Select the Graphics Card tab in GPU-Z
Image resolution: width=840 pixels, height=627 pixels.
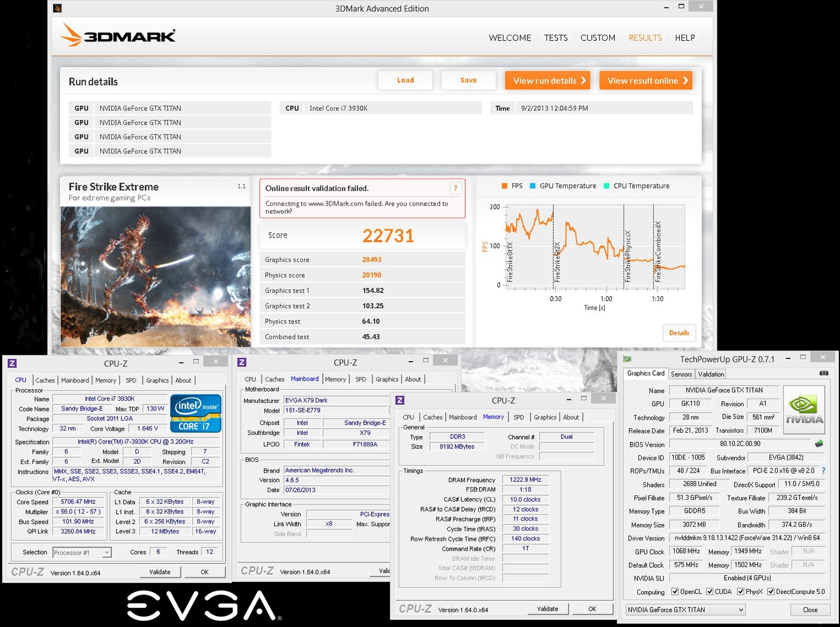click(646, 373)
